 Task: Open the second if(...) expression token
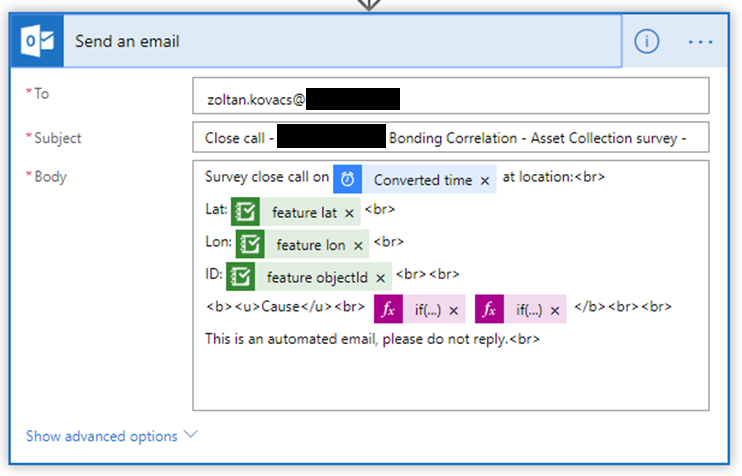(x=529, y=310)
